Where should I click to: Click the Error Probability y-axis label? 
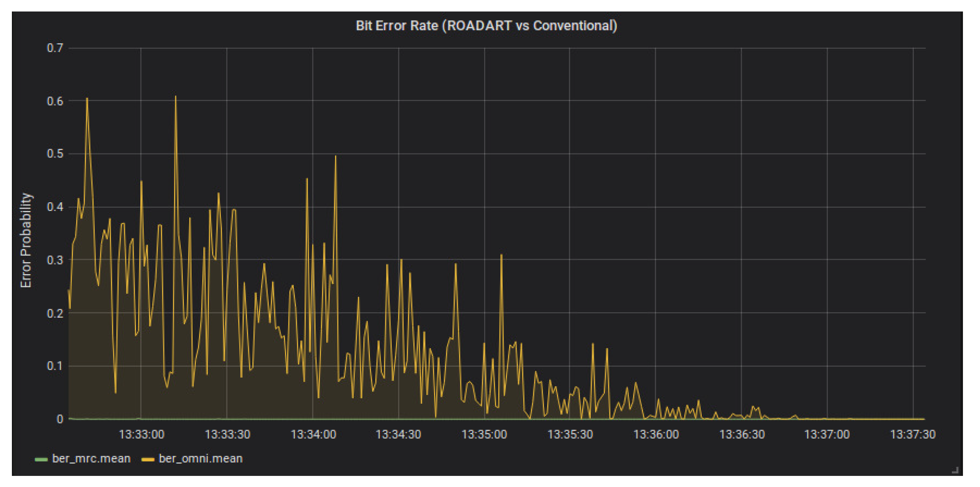click(x=26, y=240)
